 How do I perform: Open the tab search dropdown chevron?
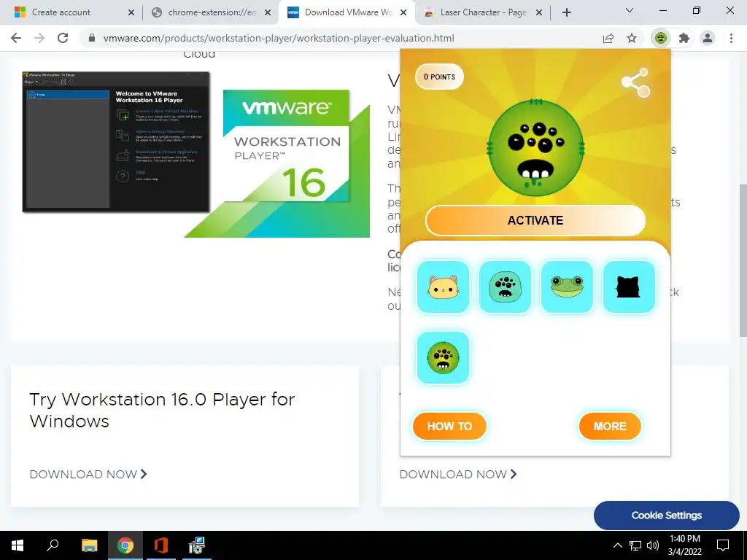click(630, 10)
